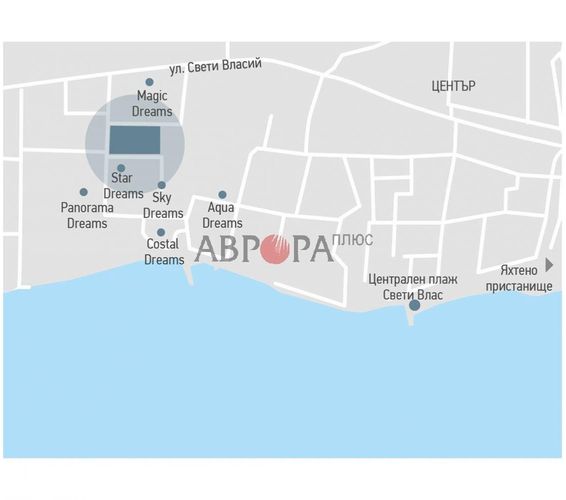Click the dark blue highlighted building rectangle
The height and width of the screenshot is (500, 566).
[x=135, y=140]
